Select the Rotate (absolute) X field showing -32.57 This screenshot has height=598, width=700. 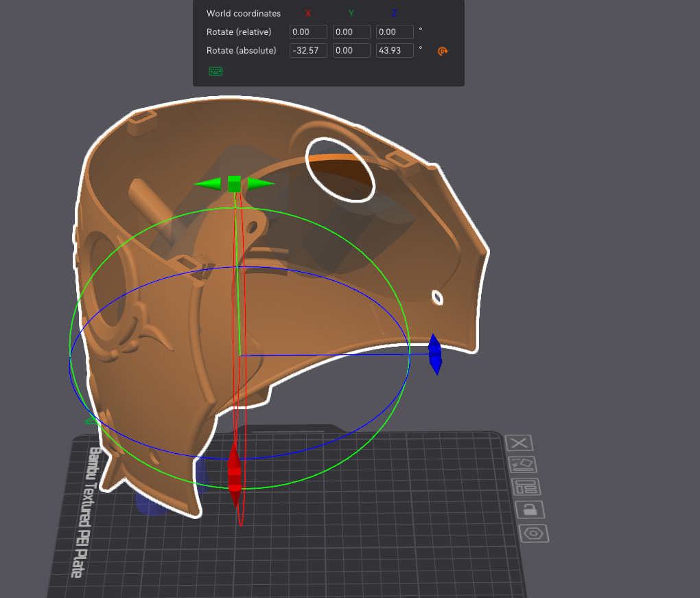308,51
